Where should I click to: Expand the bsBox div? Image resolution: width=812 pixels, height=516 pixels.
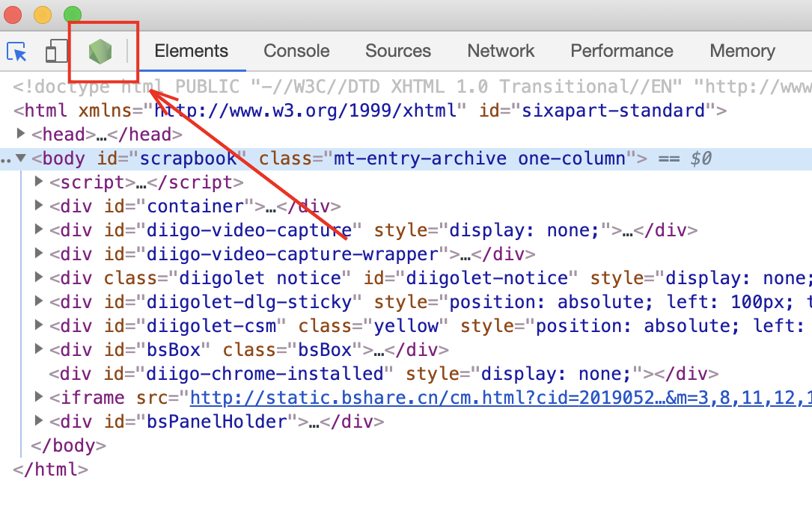[x=38, y=348]
